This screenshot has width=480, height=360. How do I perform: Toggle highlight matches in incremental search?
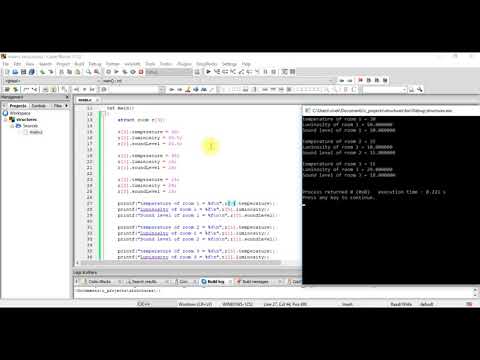point(188,89)
